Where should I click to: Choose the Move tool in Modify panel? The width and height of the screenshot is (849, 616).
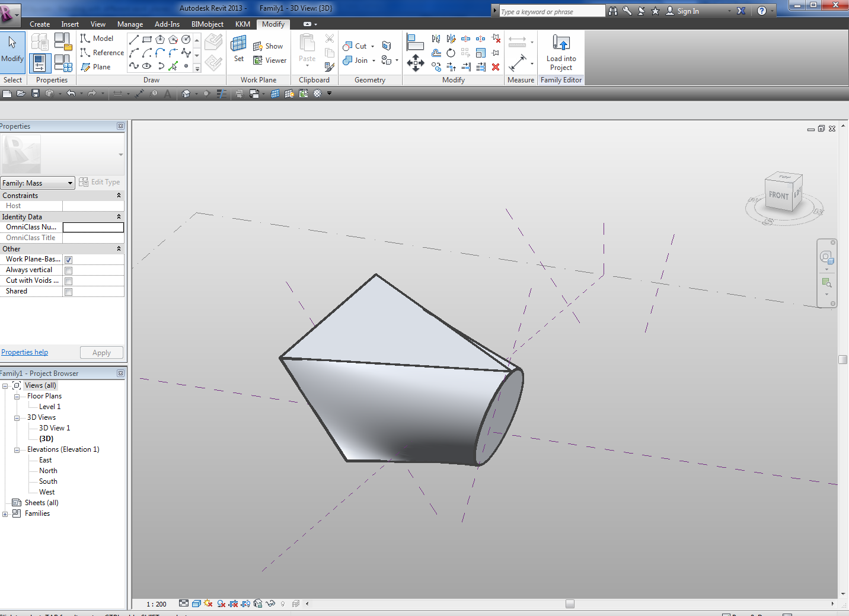(415, 62)
